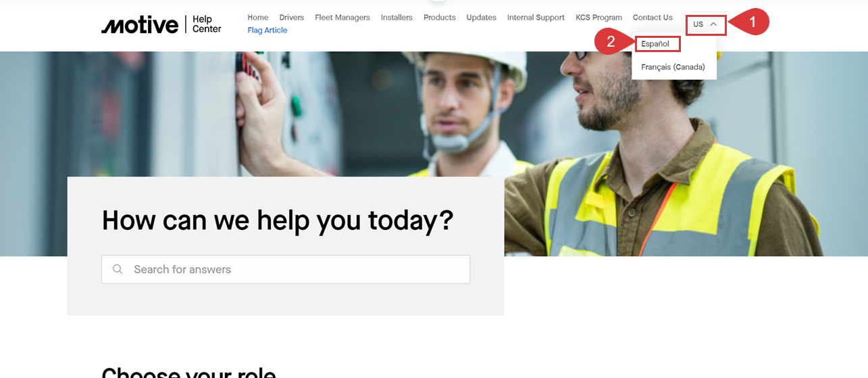Go to the Drivers section
The image size is (868, 378).
(x=292, y=18)
